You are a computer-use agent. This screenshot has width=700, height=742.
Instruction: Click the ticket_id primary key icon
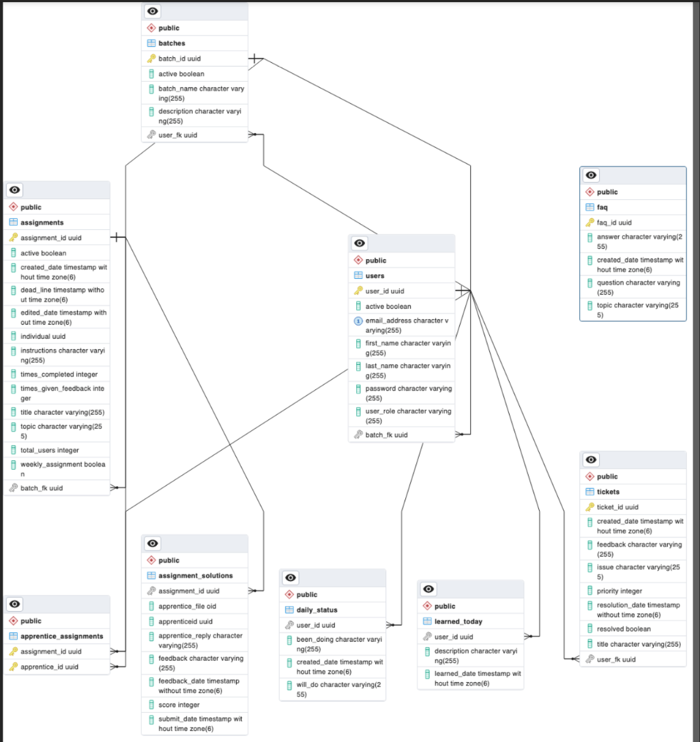point(590,507)
